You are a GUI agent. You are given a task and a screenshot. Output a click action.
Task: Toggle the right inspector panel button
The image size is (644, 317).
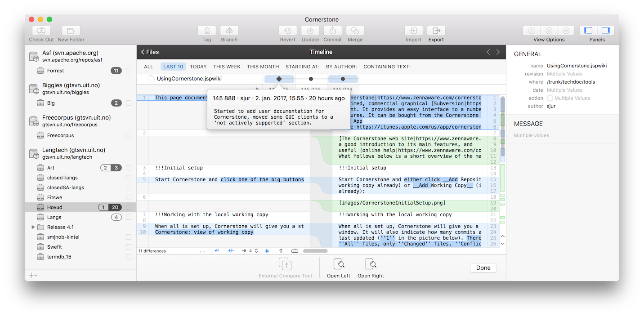(x=605, y=31)
